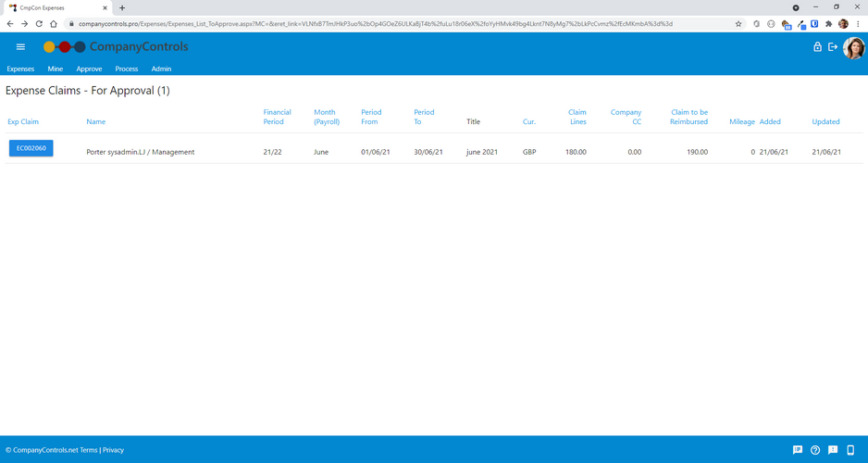The image size is (868, 463).
Task: Sort by Period To column
Action: click(x=424, y=117)
